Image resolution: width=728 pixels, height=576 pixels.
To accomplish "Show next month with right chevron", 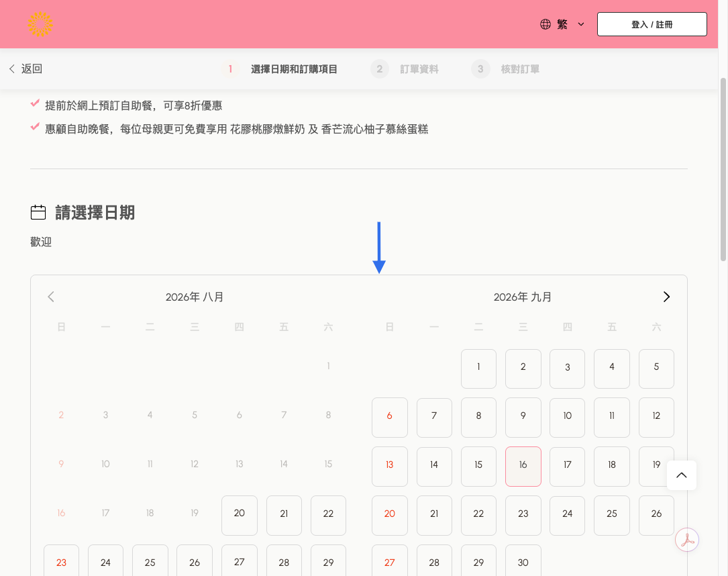I will (x=666, y=297).
